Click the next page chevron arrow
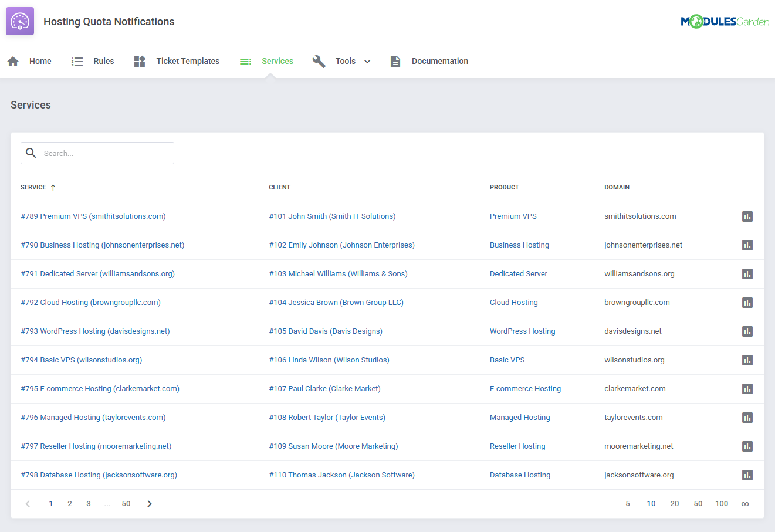This screenshot has width=775, height=532. (149, 503)
